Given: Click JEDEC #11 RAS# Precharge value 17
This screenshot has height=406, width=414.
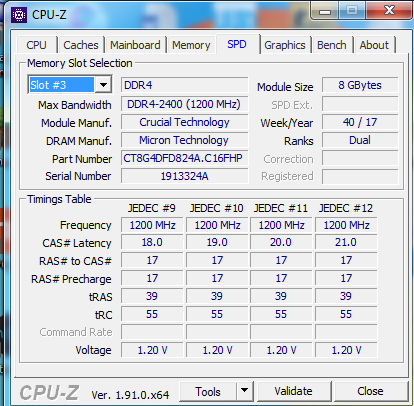Looking at the screenshot, I should coord(281,278).
